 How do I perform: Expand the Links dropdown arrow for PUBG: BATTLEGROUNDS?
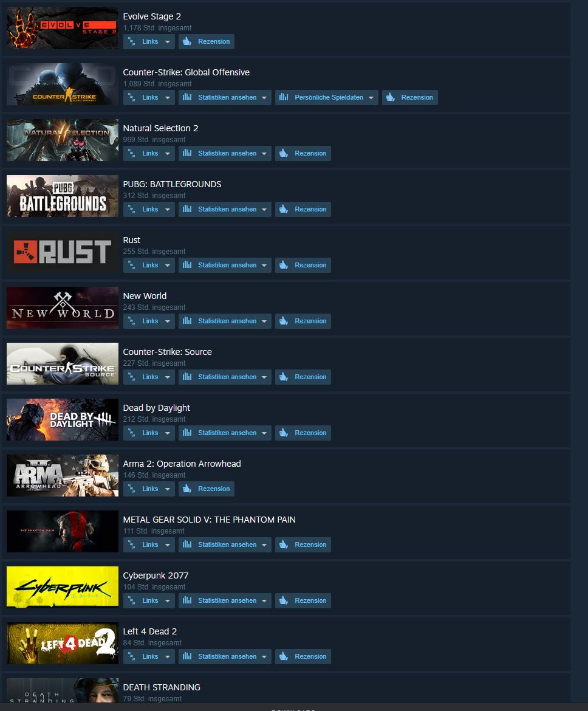tap(167, 210)
